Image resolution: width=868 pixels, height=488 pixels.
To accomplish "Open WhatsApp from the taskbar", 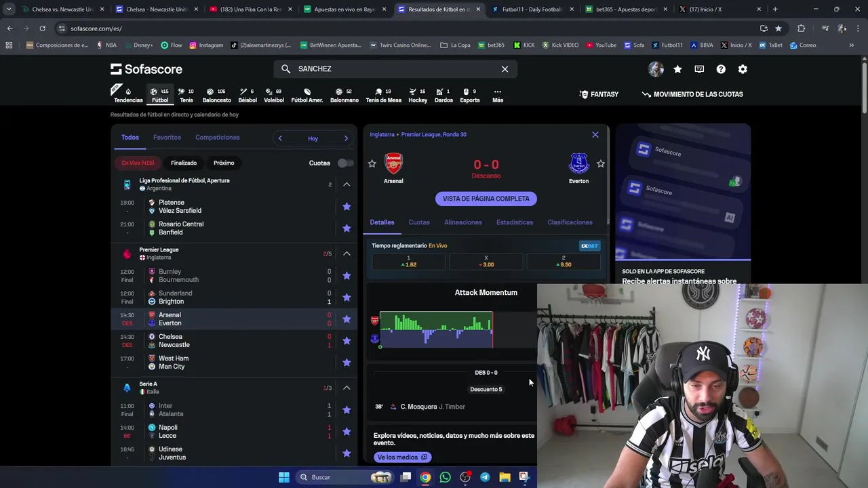I will (x=445, y=477).
